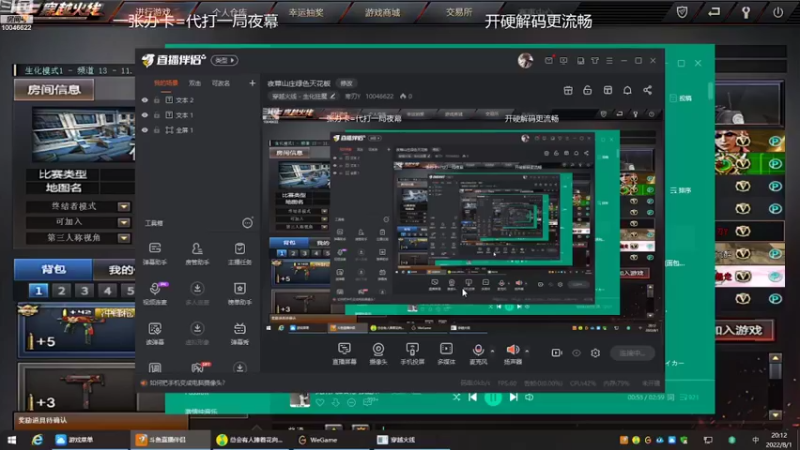Open the 终结者模式 dropdown in game
800x450 pixels.
[124, 207]
